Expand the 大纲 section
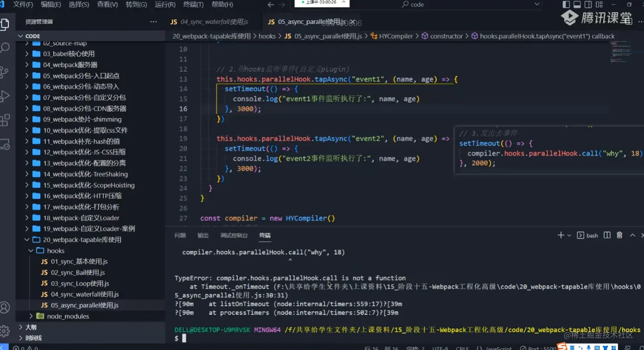The width and height of the screenshot is (644, 350). coord(90,327)
